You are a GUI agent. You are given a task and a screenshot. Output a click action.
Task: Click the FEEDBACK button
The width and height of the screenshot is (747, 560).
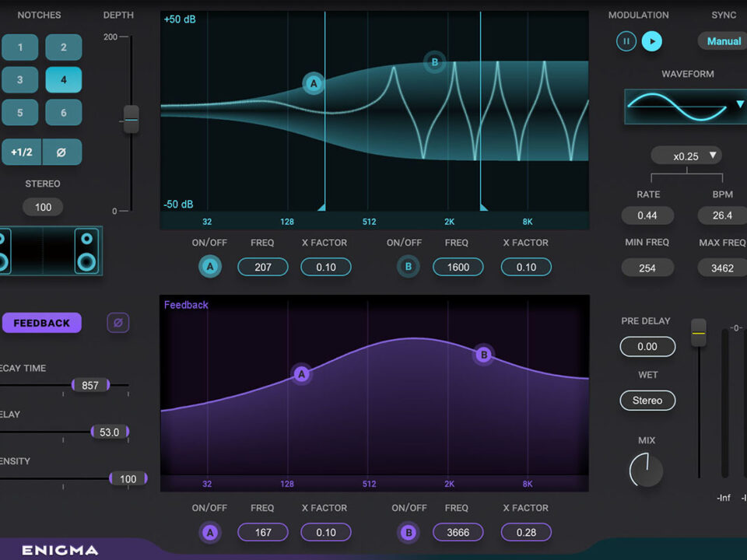pyautogui.click(x=41, y=323)
